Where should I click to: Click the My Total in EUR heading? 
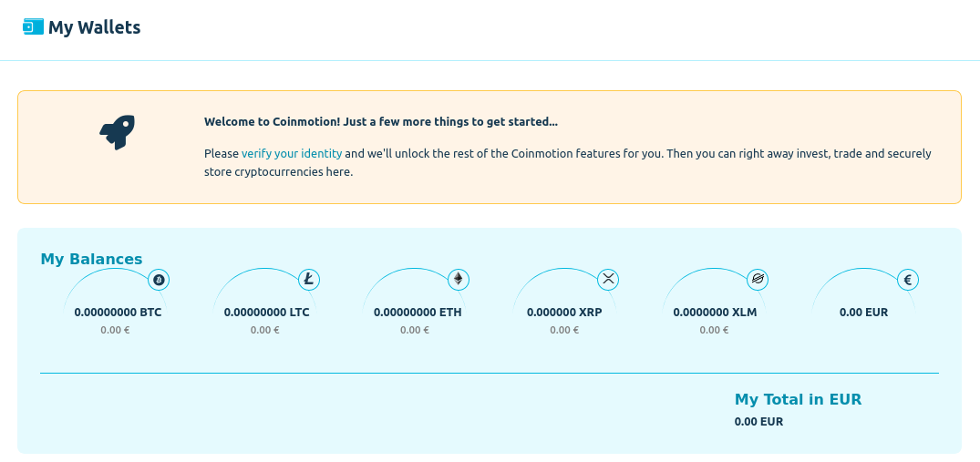(798, 399)
